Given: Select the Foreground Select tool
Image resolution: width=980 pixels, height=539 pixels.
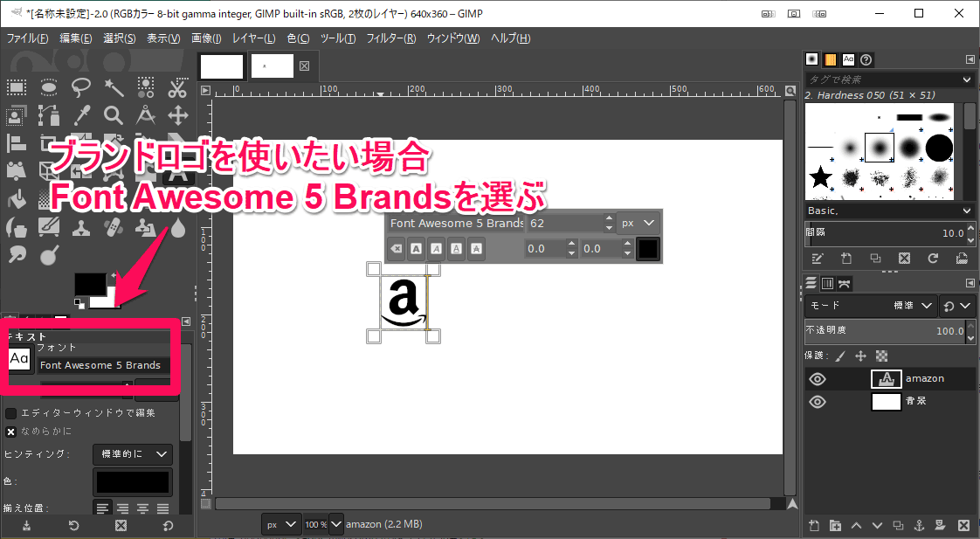Looking at the screenshot, I should [x=17, y=115].
